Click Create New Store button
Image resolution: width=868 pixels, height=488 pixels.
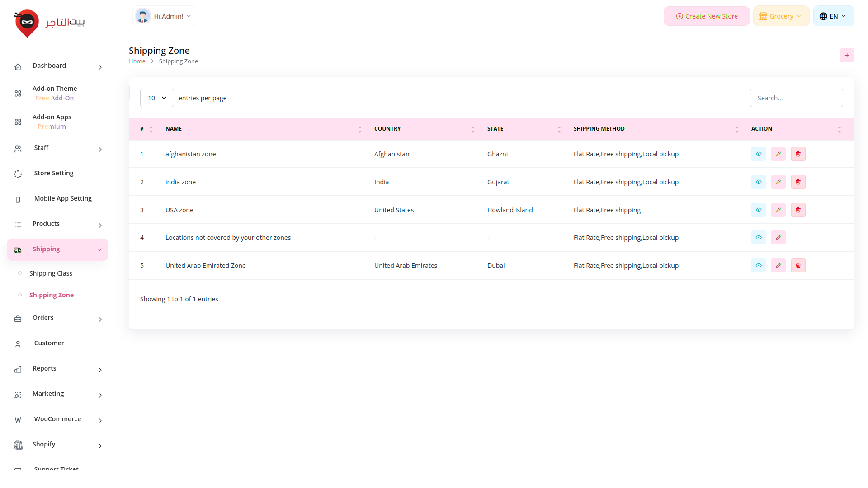tap(707, 16)
